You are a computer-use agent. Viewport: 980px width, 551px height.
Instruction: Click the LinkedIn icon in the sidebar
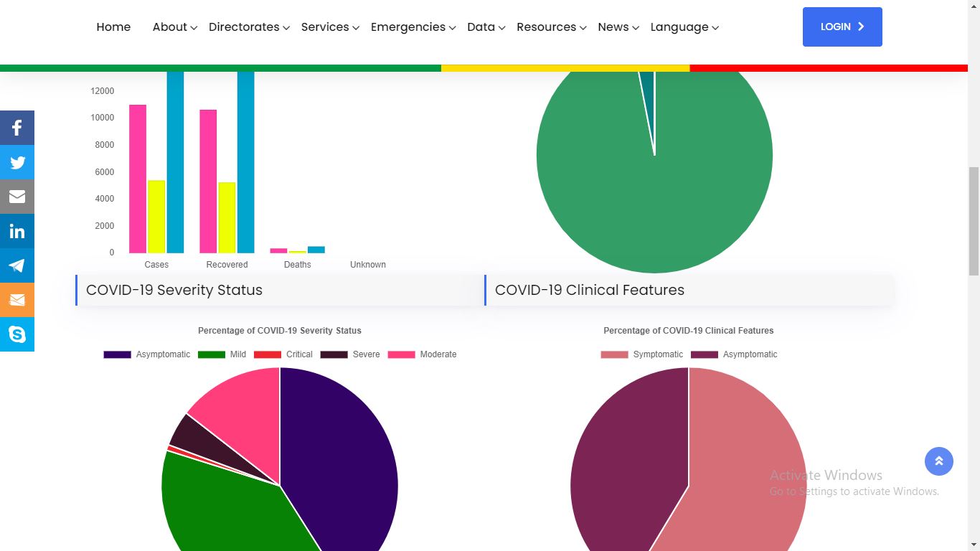coord(17,230)
